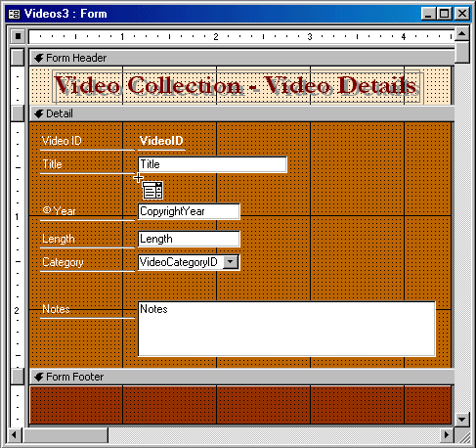Select the Detail section selector in vertical ruler
The width and height of the screenshot is (476, 448).
pos(18,113)
